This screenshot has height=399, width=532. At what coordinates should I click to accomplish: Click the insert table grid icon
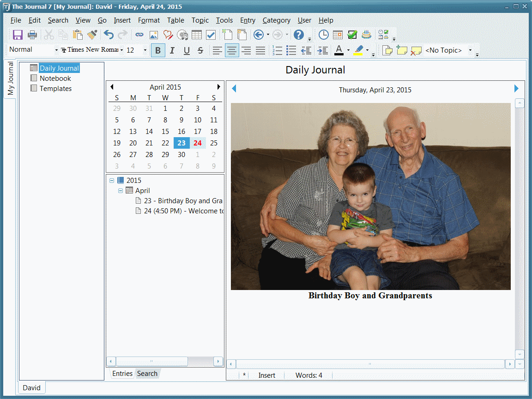click(197, 35)
